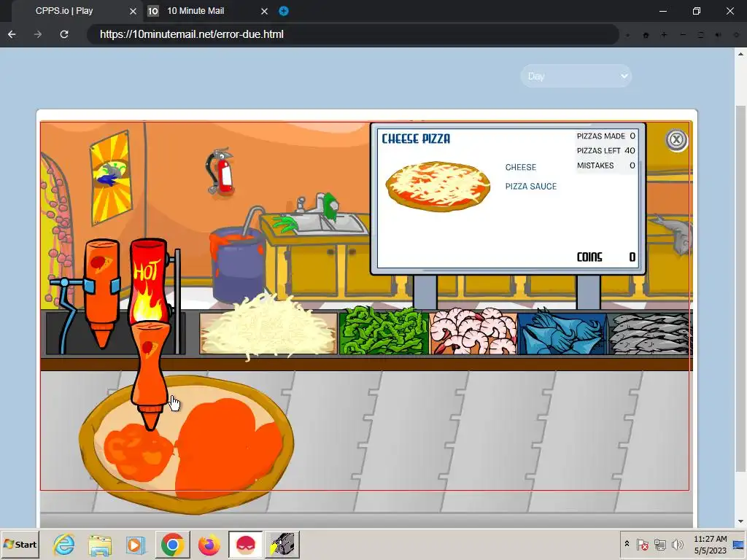This screenshot has width=747, height=560.
Task: Grab seaweed from the green bin
Action: (383, 332)
